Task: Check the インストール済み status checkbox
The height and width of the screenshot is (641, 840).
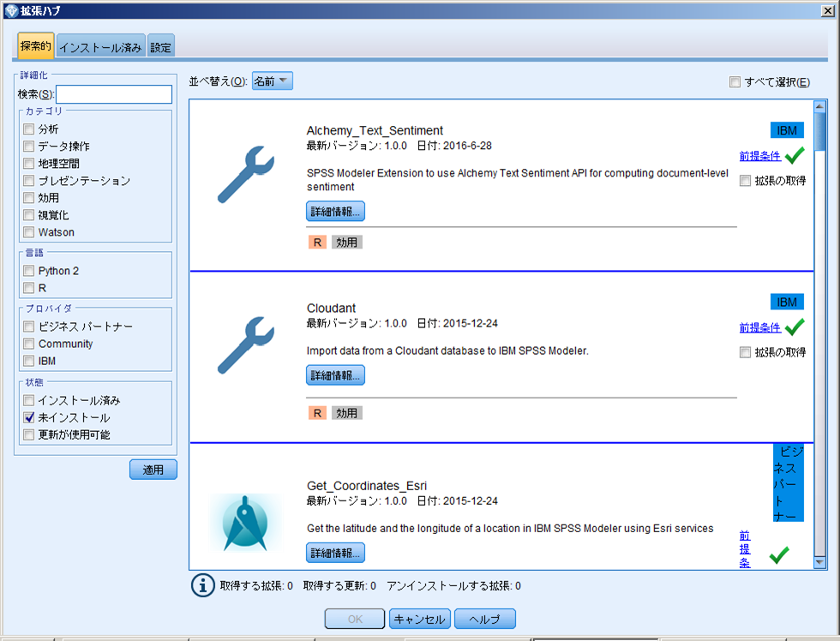Action: point(29,400)
